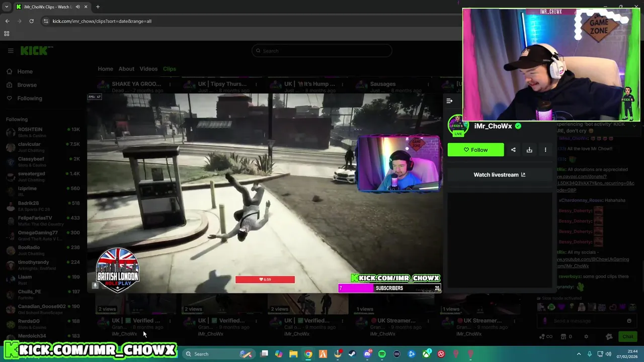Open BooRadio channel in Following list
Screen dimensions: 644x362
point(43,250)
